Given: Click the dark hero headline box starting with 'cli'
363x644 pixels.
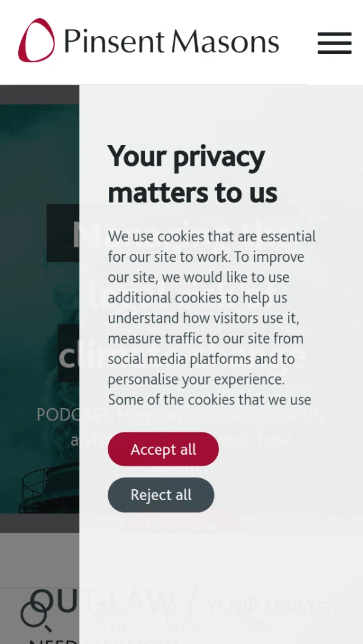Looking at the screenshot, I should [x=68, y=354].
